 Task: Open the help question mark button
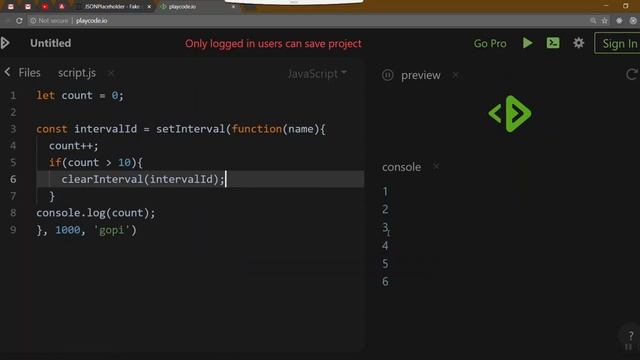pos(631,336)
